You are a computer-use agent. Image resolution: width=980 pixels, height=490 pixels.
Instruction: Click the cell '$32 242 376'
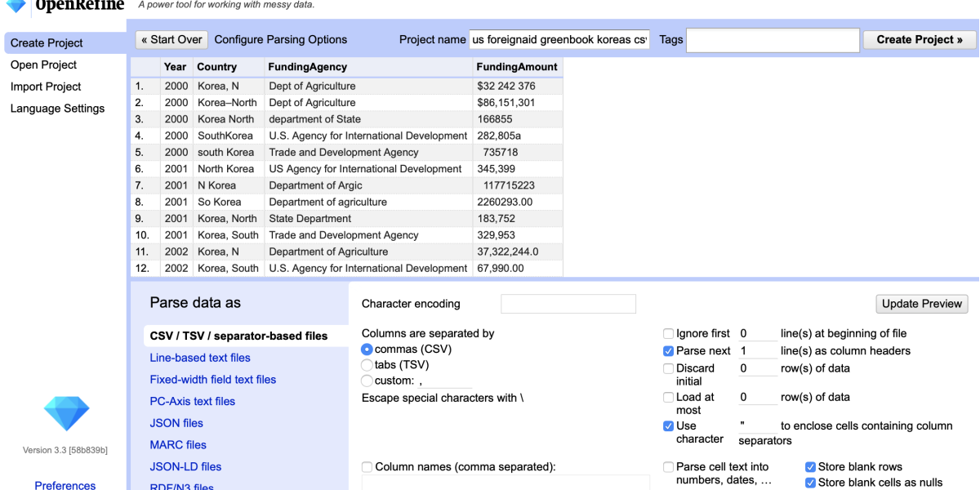[x=517, y=86]
